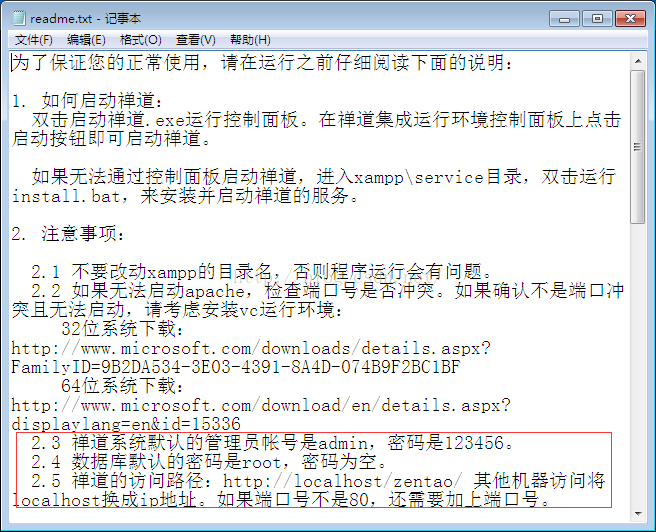Click heading '1. 如何启动禅道:'

87,101
